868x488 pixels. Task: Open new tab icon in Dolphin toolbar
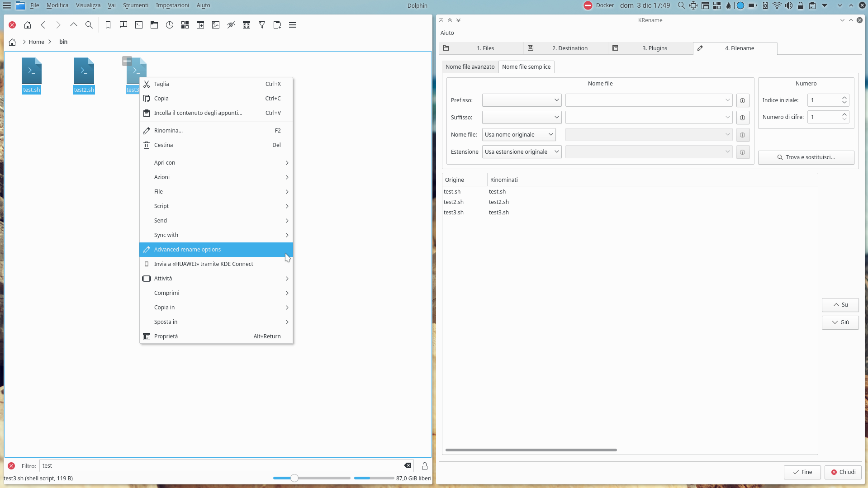click(x=277, y=25)
